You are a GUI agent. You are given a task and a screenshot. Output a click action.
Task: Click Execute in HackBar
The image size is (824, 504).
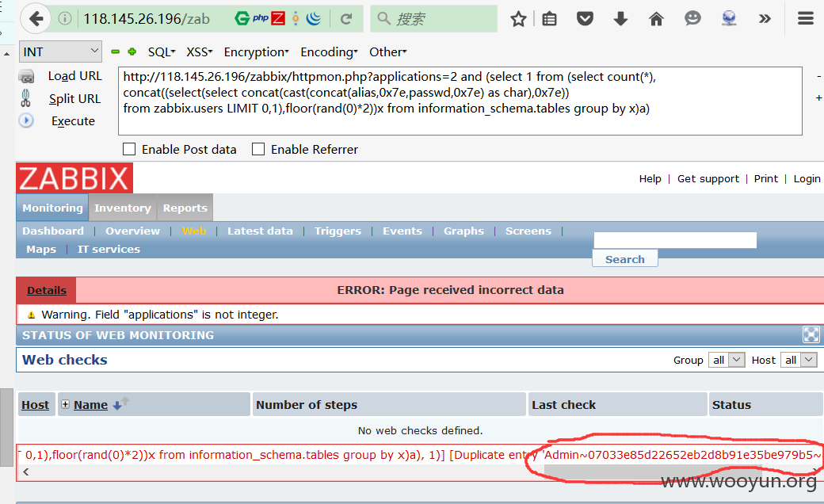tap(73, 121)
